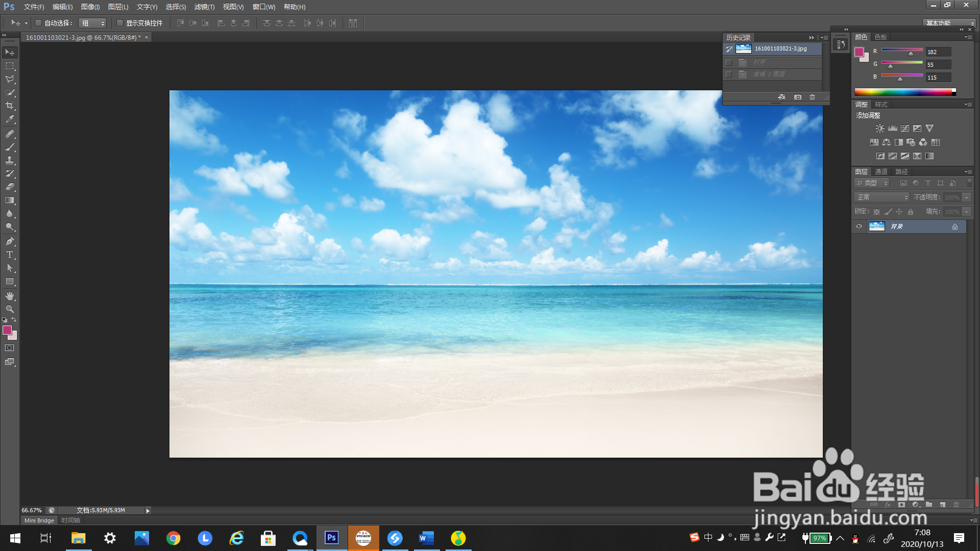
Task: Click the foreground color swatch in toolbox
Action: tap(7, 331)
